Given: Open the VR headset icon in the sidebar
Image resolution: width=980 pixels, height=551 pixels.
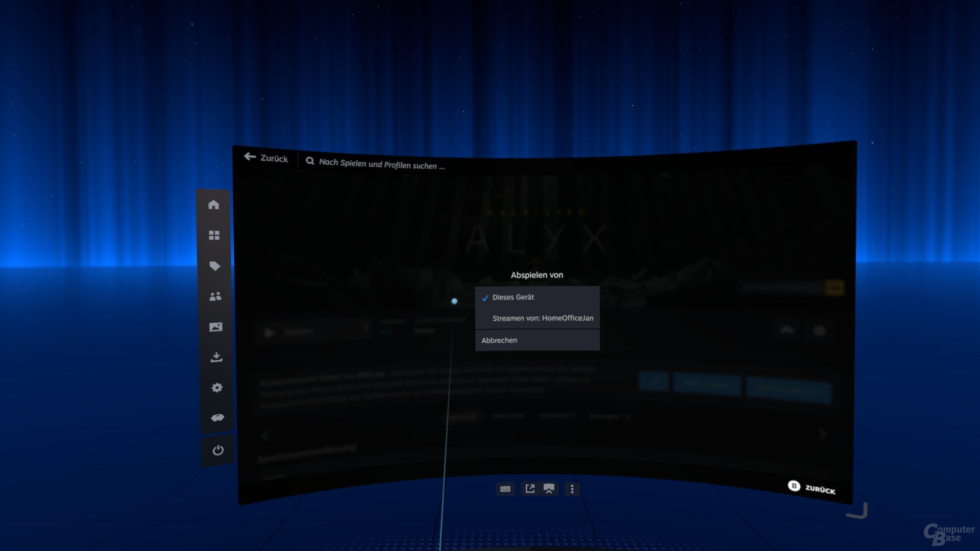Looking at the screenshot, I should click(217, 418).
